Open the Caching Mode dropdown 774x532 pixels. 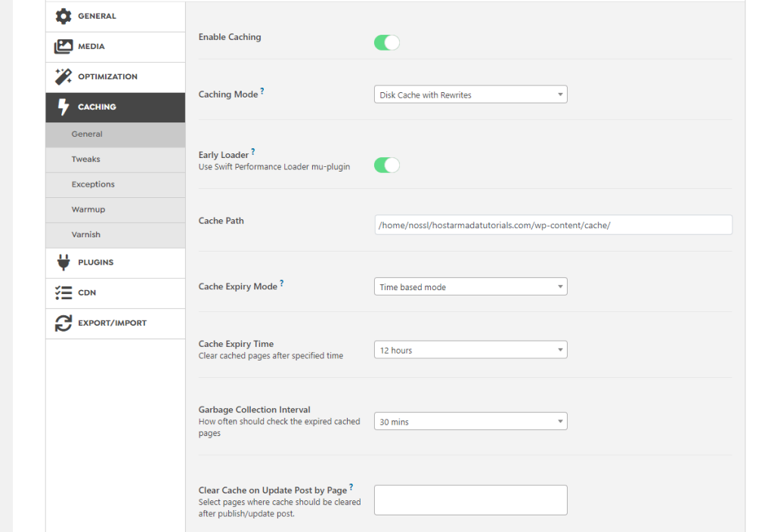470,94
